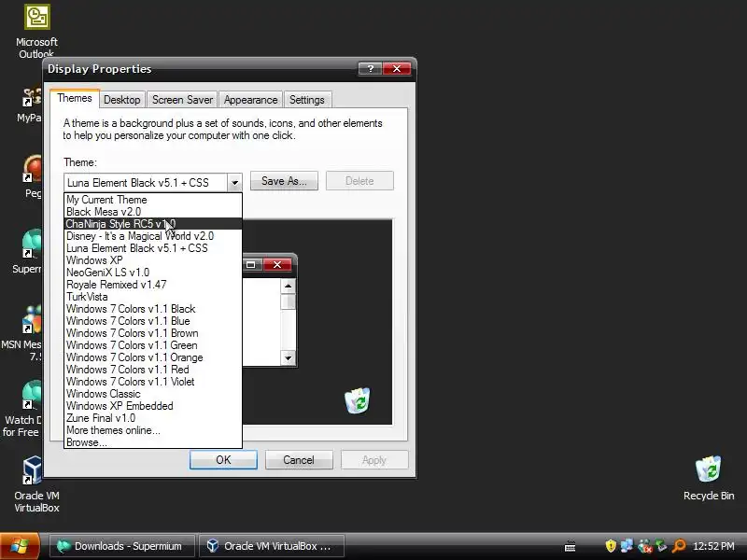Screen dimensions: 747x560
Task: Close the Display Properties dialog
Action: point(396,68)
